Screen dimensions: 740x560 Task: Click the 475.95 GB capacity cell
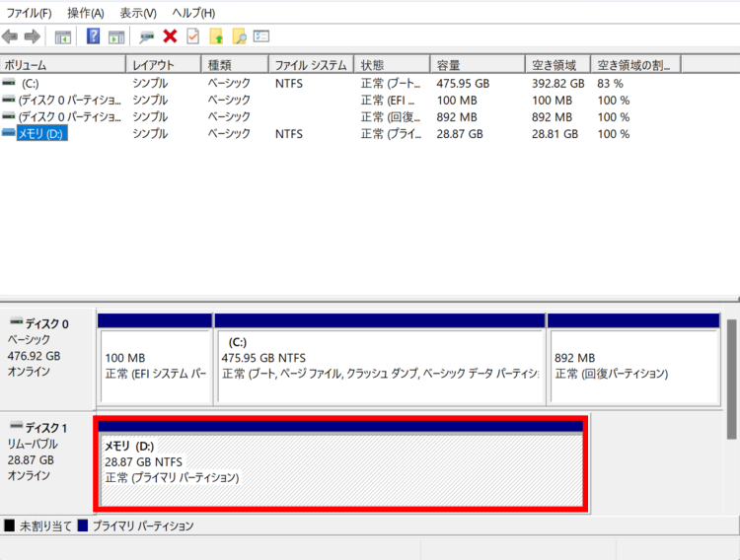(463, 84)
